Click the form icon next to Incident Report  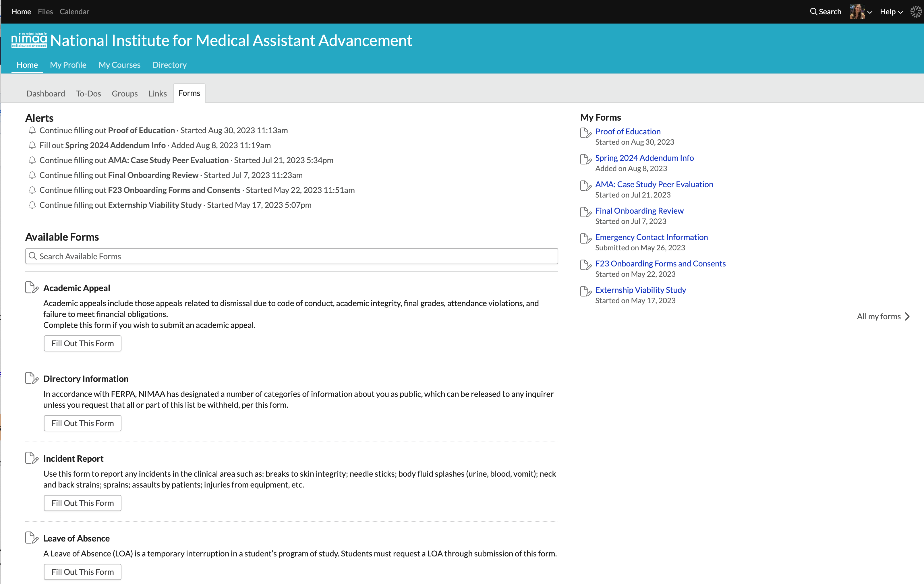(x=32, y=458)
